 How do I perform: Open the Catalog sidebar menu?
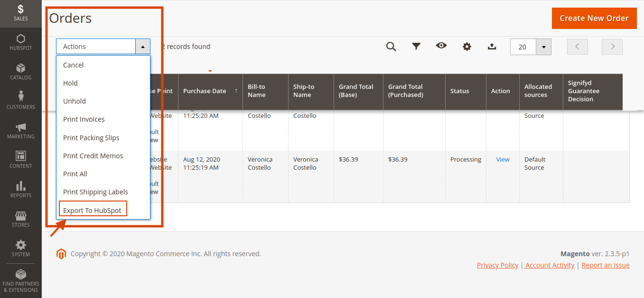[21, 72]
